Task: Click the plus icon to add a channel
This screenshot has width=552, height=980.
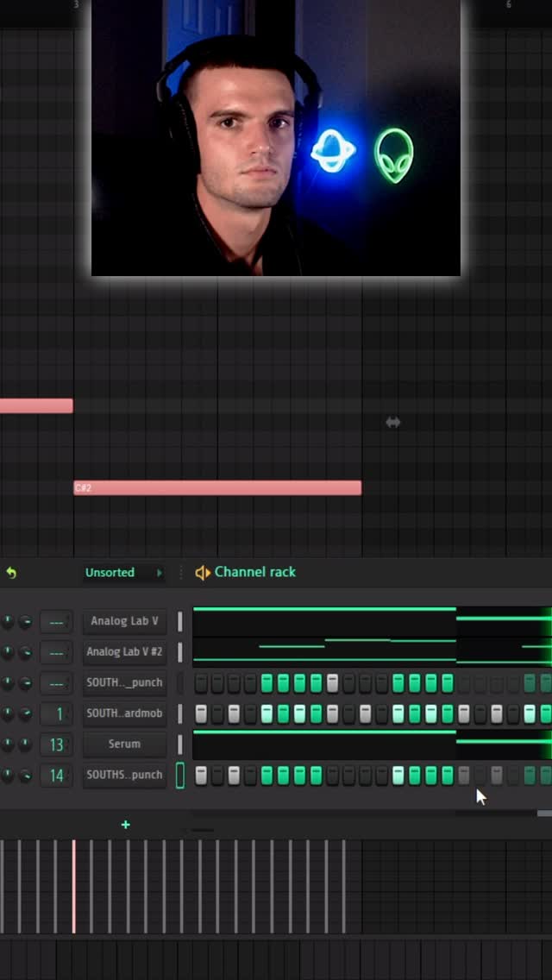Action: (x=125, y=825)
